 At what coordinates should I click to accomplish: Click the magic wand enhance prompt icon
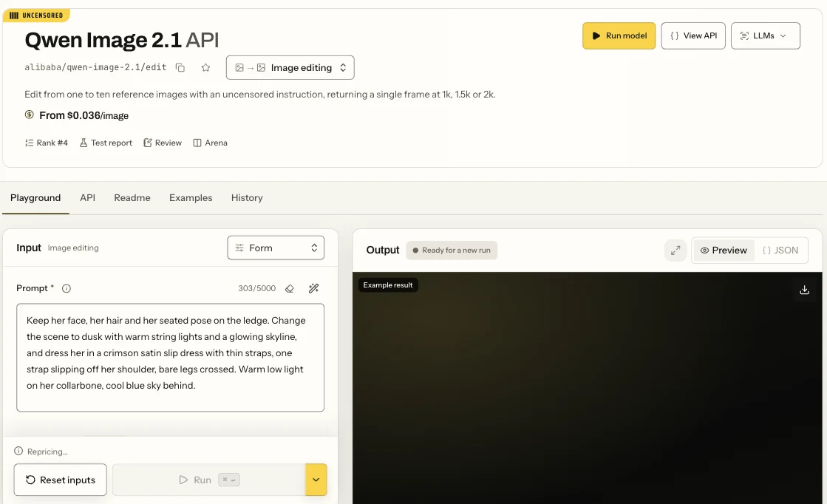pyautogui.click(x=314, y=288)
